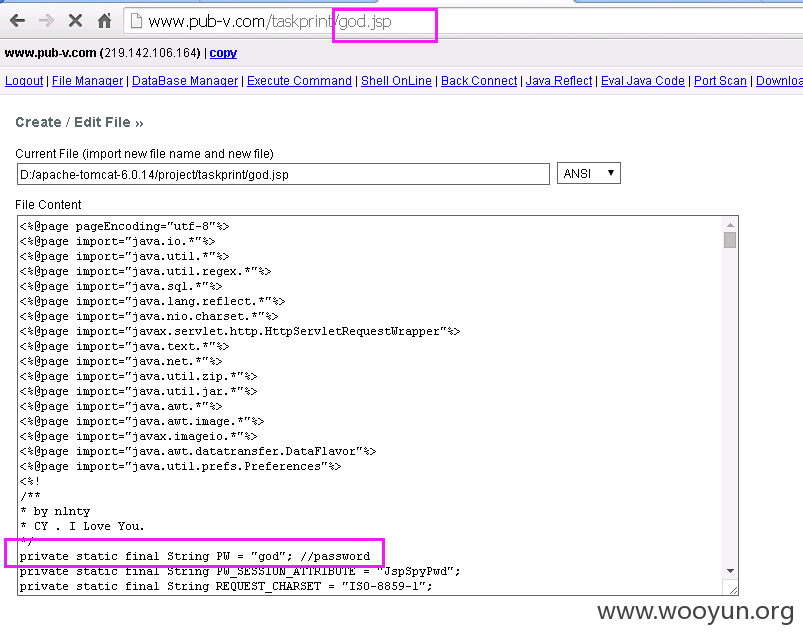Click the java.util.jar import line
803x640 pixels.
(138, 391)
